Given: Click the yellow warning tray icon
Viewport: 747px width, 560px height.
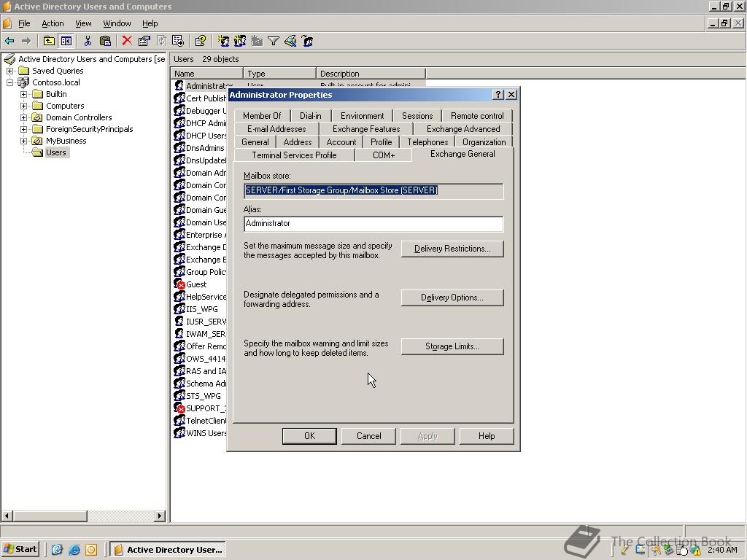Looking at the screenshot, I should pos(695,551).
